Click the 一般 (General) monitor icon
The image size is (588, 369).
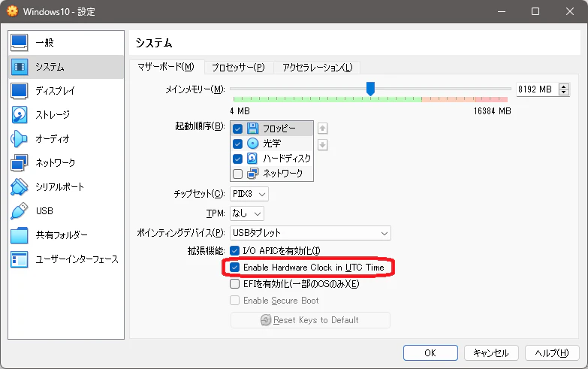[19, 42]
